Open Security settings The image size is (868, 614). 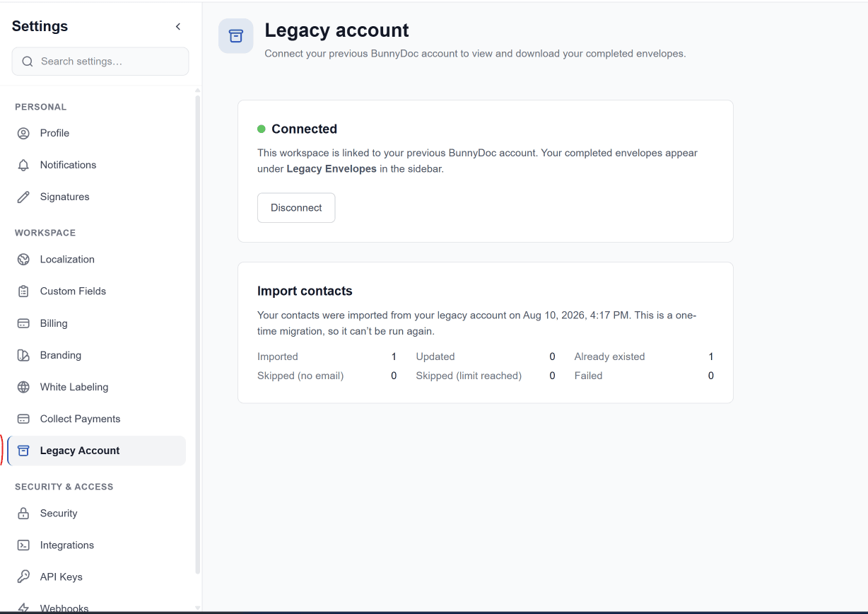[97, 513]
